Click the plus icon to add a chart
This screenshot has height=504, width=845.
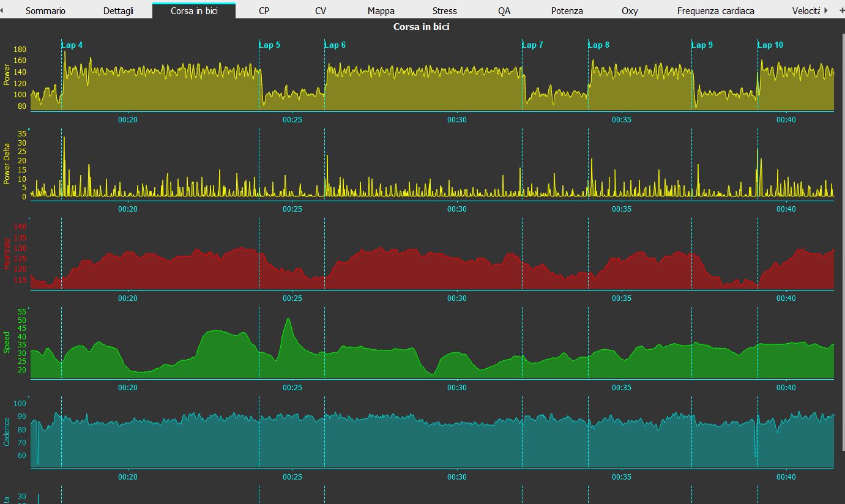(x=841, y=10)
